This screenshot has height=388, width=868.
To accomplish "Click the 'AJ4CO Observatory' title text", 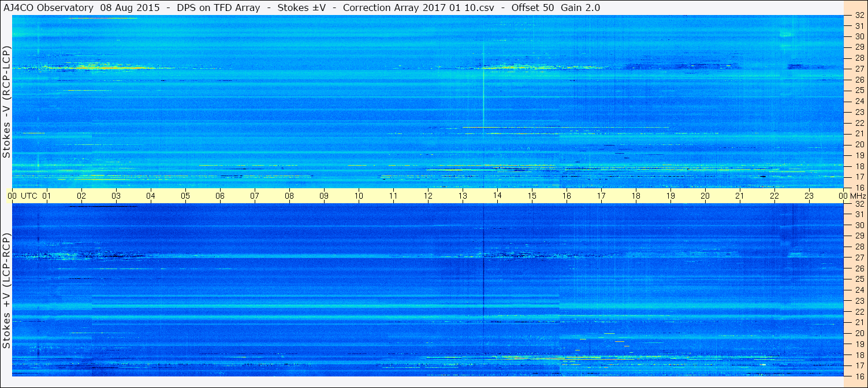I will (47, 8).
